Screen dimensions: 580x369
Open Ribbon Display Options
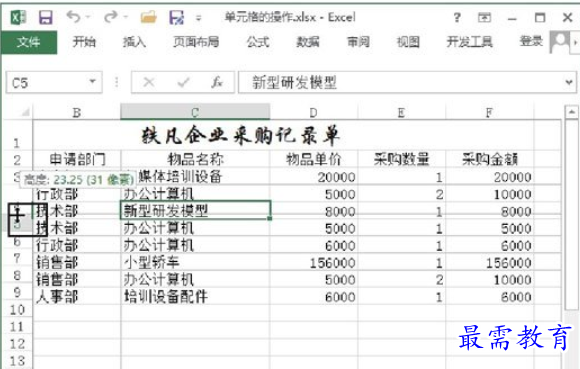tap(484, 17)
